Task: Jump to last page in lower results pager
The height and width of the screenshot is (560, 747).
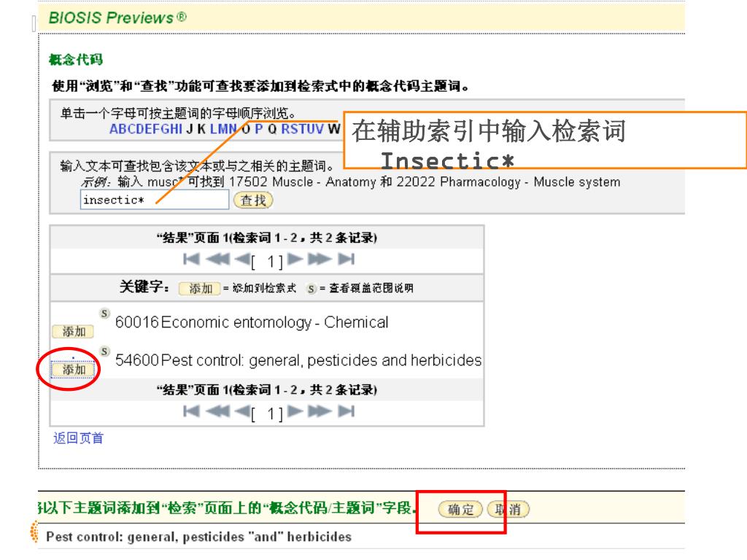Action: (x=347, y=411)
